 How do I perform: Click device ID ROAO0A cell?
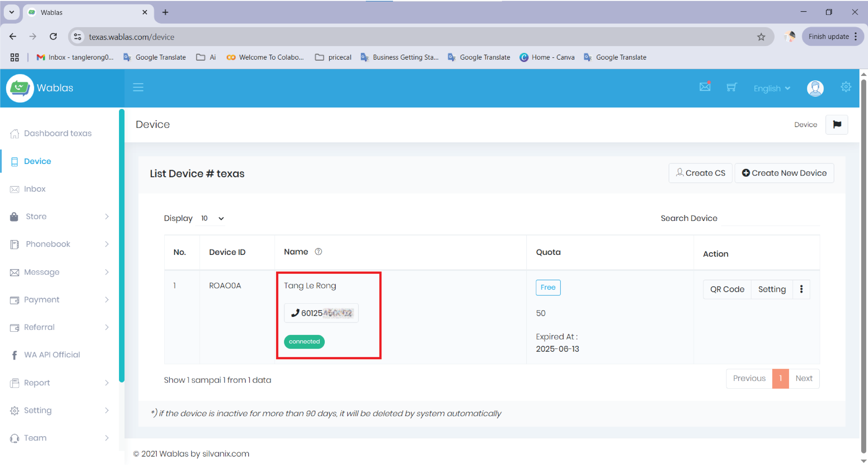coord(225,286)
